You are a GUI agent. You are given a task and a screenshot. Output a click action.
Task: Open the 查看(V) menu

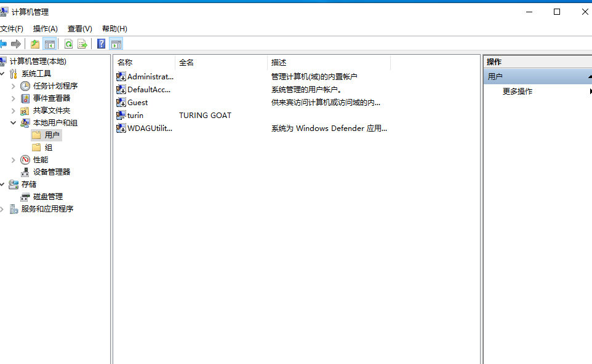click(79, 29)
